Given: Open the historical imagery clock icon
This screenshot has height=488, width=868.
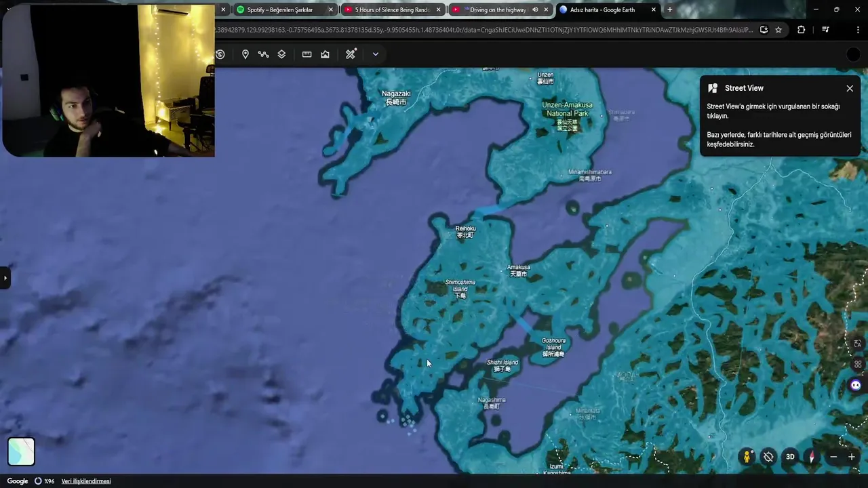Looking at the screenshot, I should (x=220, y=54).
